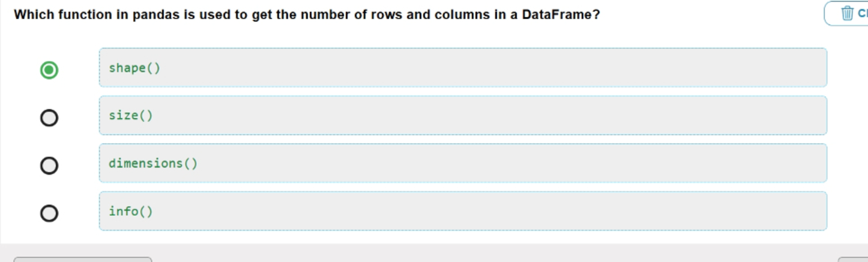868x262 pixels.
Task: Click the info() answer box
Action: (463, 211)
